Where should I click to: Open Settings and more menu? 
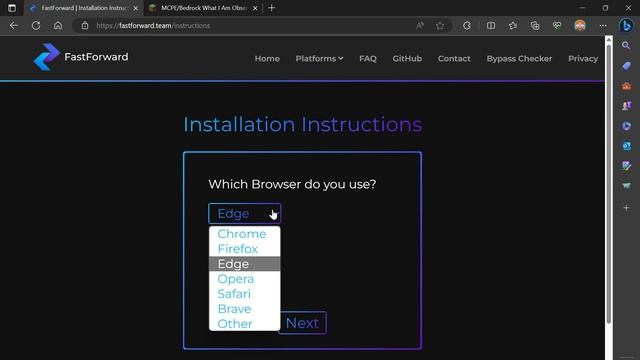pyautogui.click(x=602, y=25)
